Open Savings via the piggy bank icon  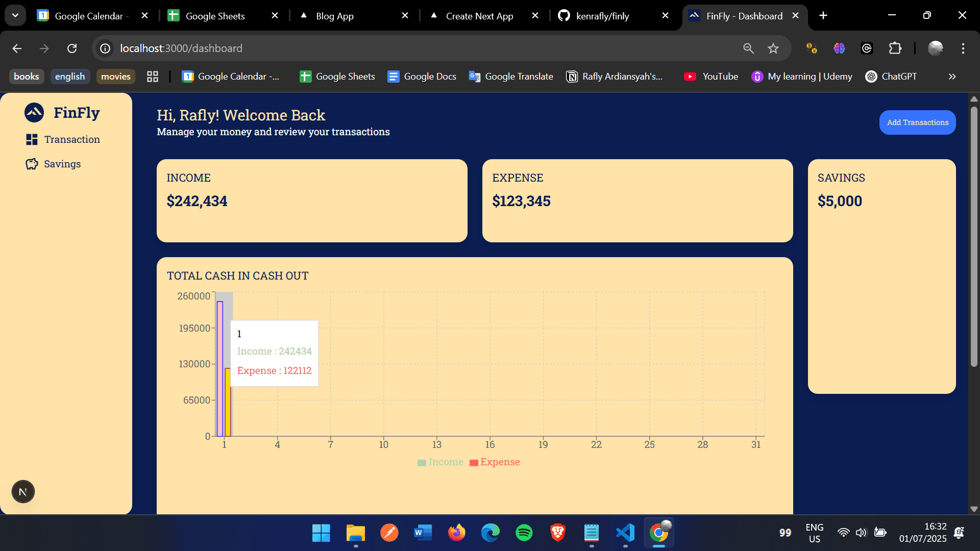tap(31, 164)
